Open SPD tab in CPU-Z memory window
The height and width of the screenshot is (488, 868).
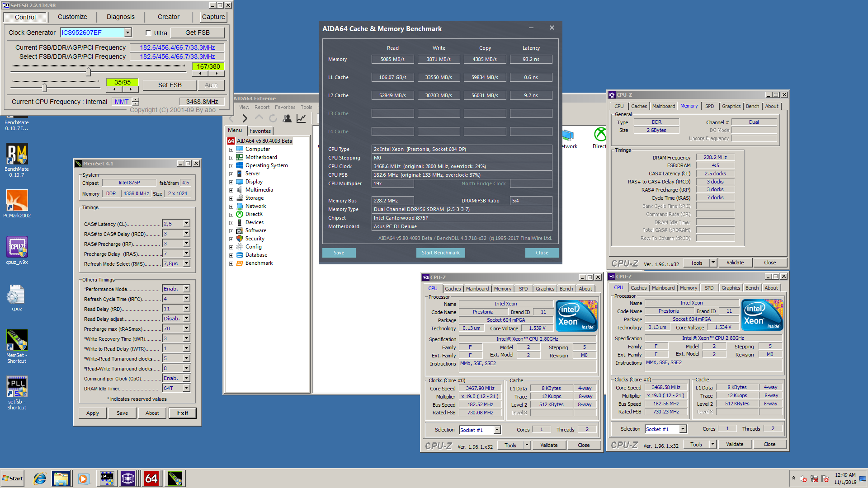coord(709,106)
